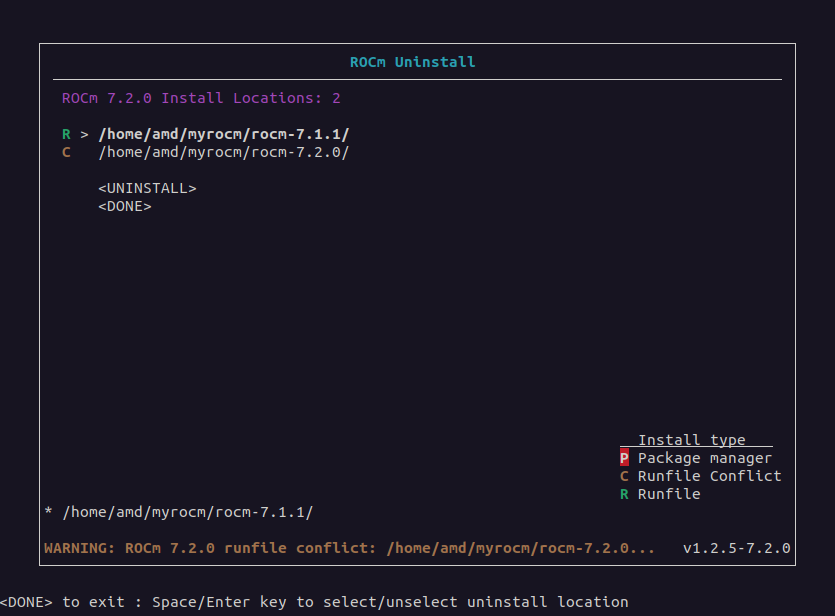Screen dimensions: 835x616
Task: Click the Install type legend heading
Action: click(x=692, y=440)
